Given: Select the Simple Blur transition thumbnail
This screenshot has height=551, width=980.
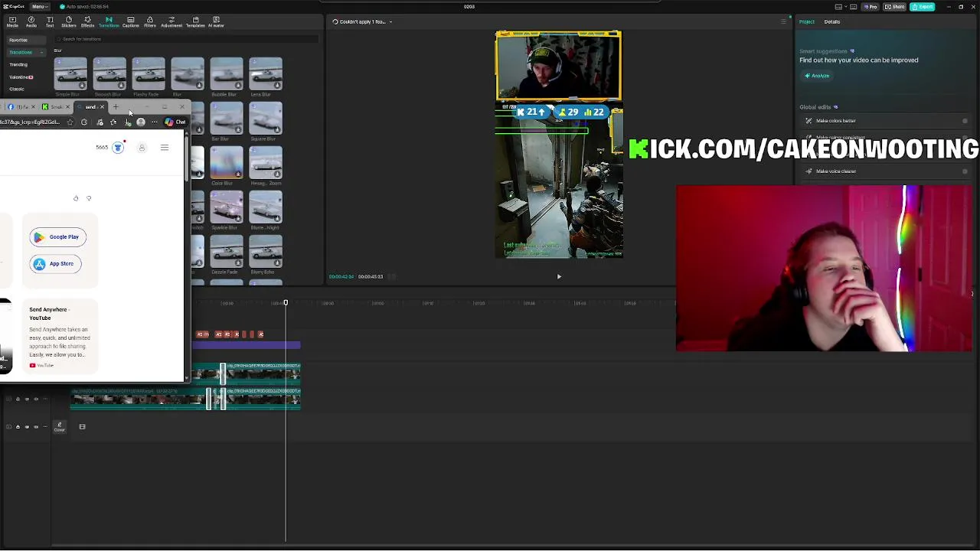Looking at the screenshot, I should click(70, 73).
